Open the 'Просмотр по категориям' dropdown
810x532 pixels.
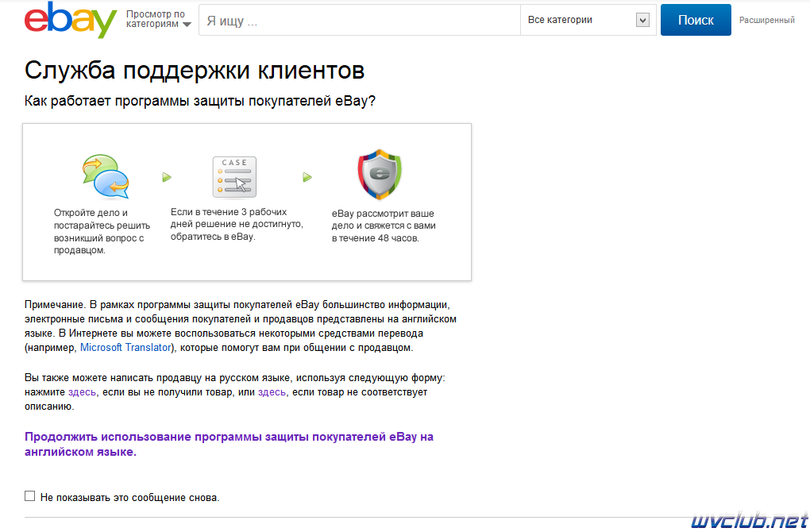[159, 19]
